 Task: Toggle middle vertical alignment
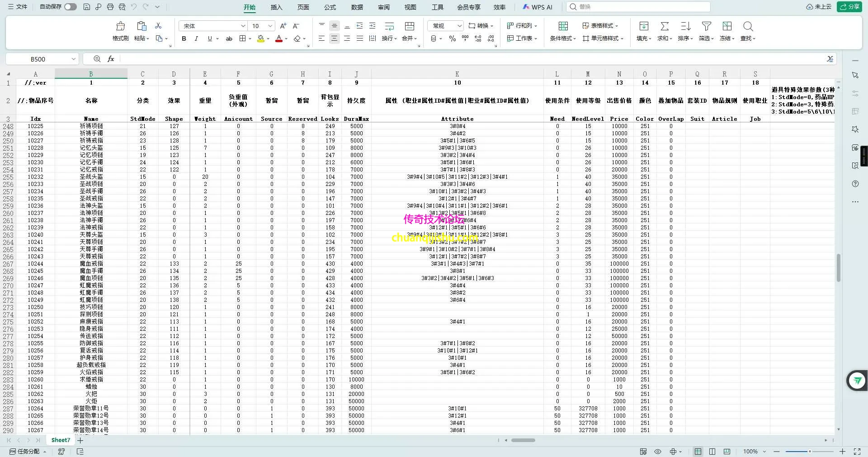pos(334,26)
